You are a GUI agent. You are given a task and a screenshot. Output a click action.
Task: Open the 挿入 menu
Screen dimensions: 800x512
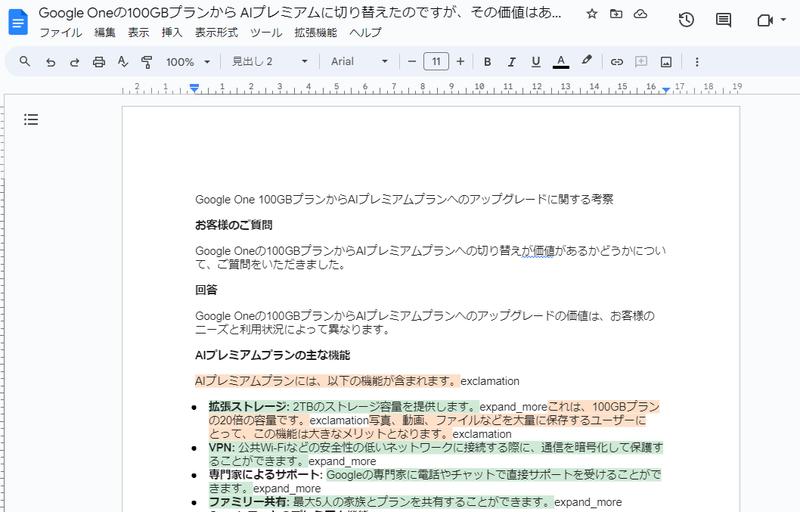point(172,33)
